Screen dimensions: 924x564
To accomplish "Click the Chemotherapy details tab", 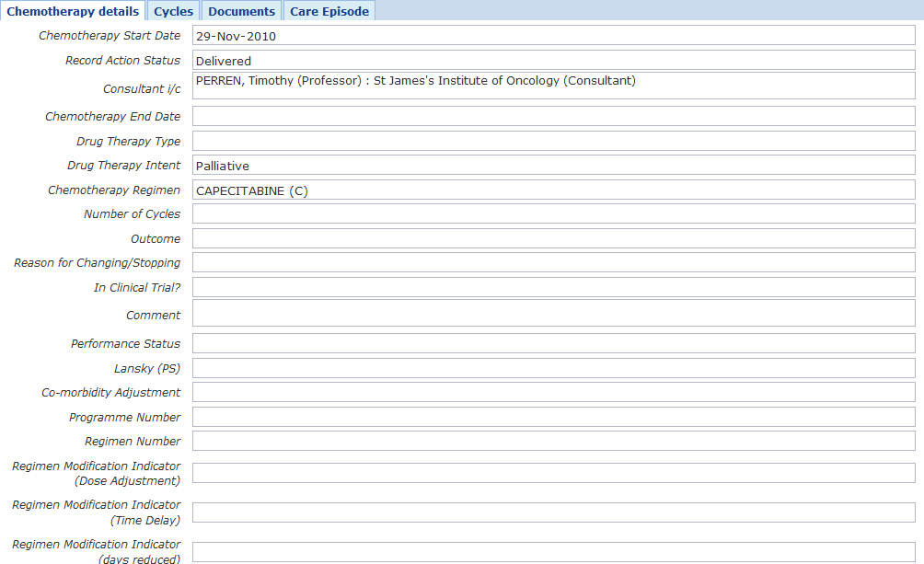I will click(73, 11).
